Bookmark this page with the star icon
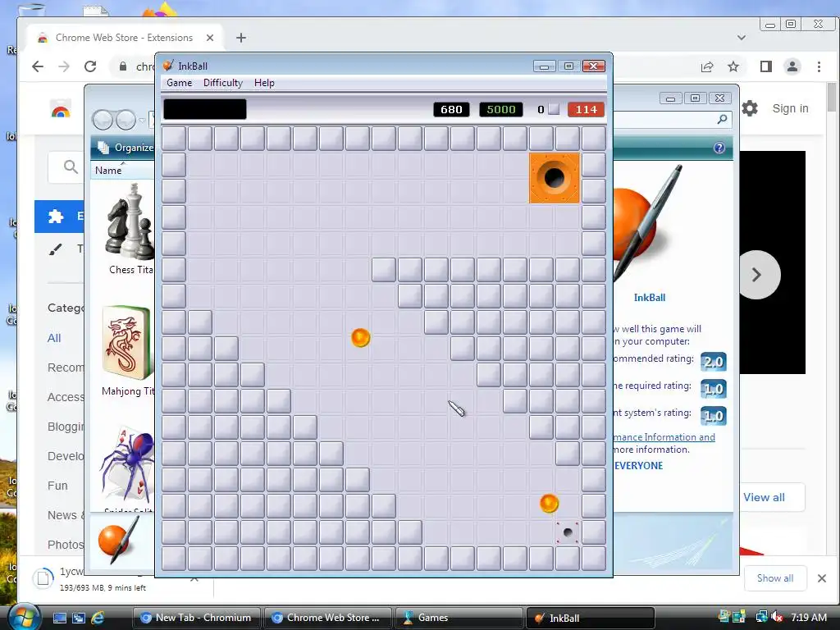Screen dimensions: 840x630 [733, 66]
